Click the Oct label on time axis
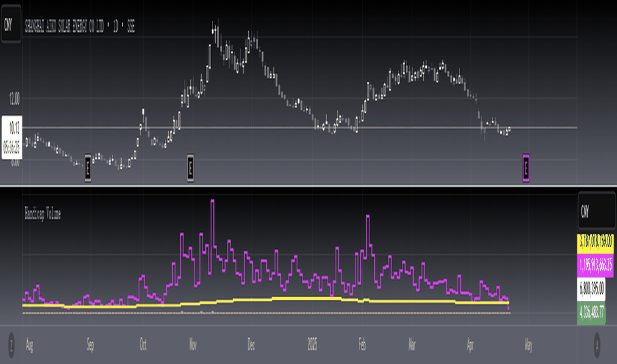The width and height of the screenshot is (617, 364). [x=143, y=345]
